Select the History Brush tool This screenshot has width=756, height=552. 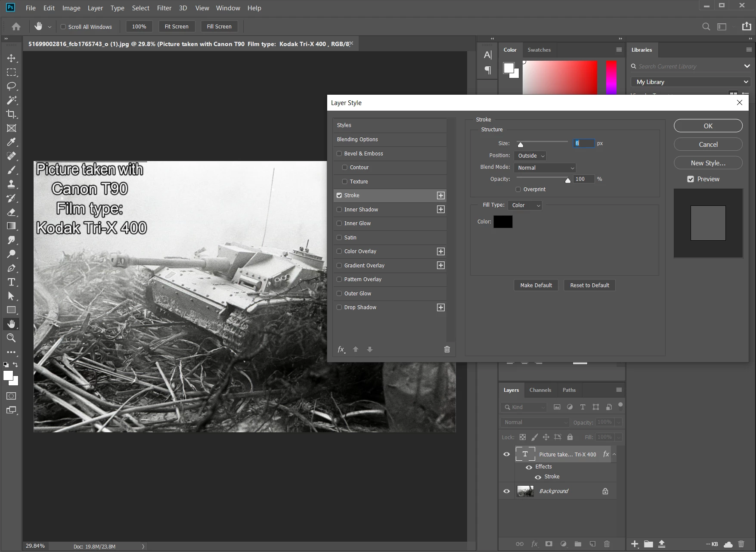[x=12, y=198]
